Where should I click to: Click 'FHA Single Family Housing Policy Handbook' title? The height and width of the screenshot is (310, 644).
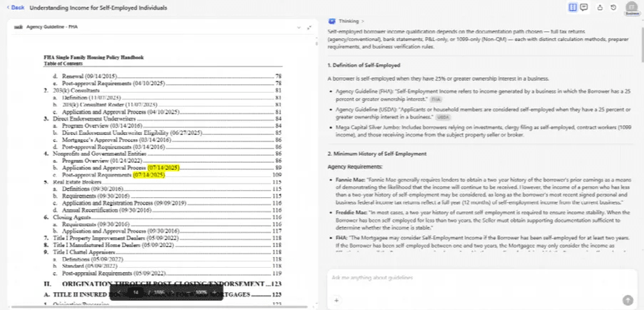(x=93, y=58)
